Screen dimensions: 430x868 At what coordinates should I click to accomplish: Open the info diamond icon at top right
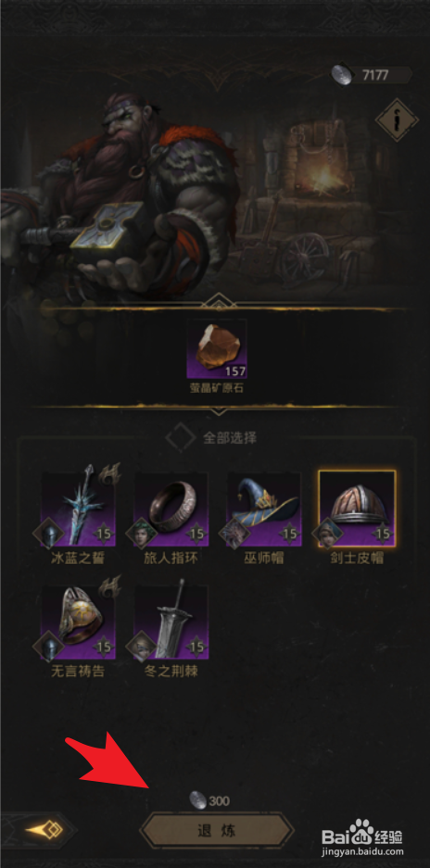pyautogui.click(x=397, y=120)
